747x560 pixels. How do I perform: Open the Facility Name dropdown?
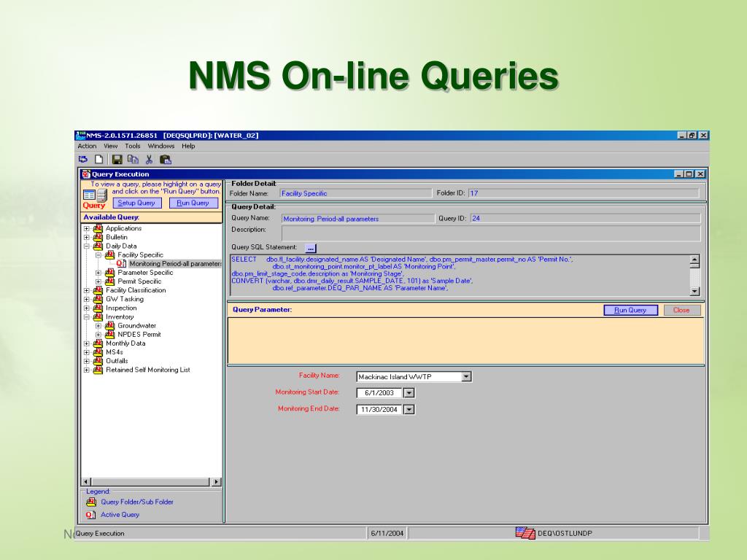[467, 377]
